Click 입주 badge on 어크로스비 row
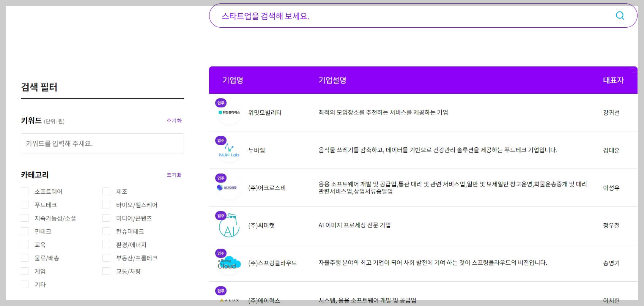Viewport: 644px width, 306px height. (221, 178)
